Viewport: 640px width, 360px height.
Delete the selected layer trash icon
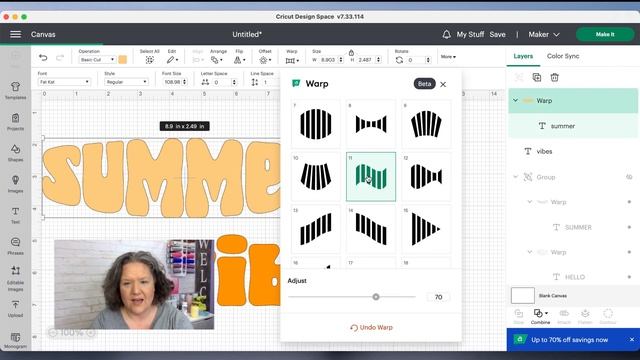pos(554,77)
